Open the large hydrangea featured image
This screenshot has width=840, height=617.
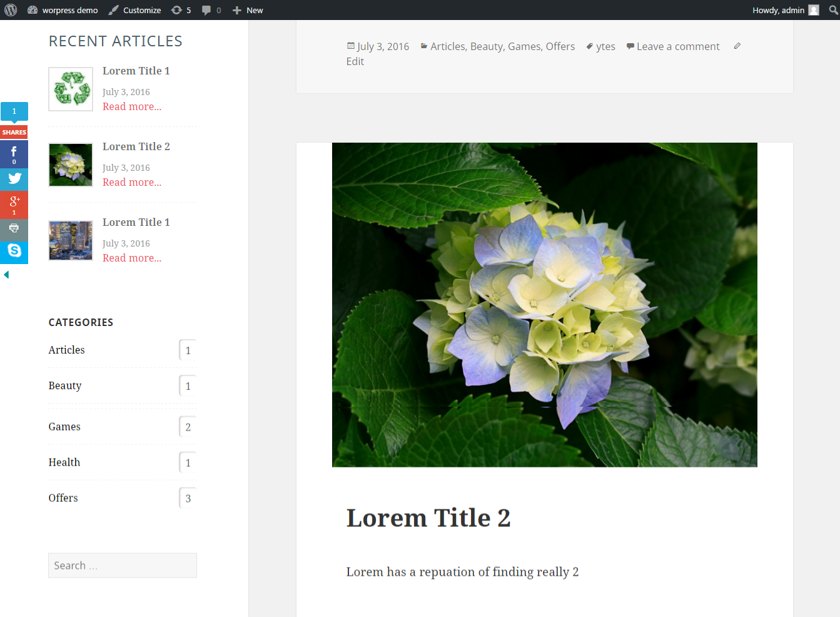[x=545, y=305]
